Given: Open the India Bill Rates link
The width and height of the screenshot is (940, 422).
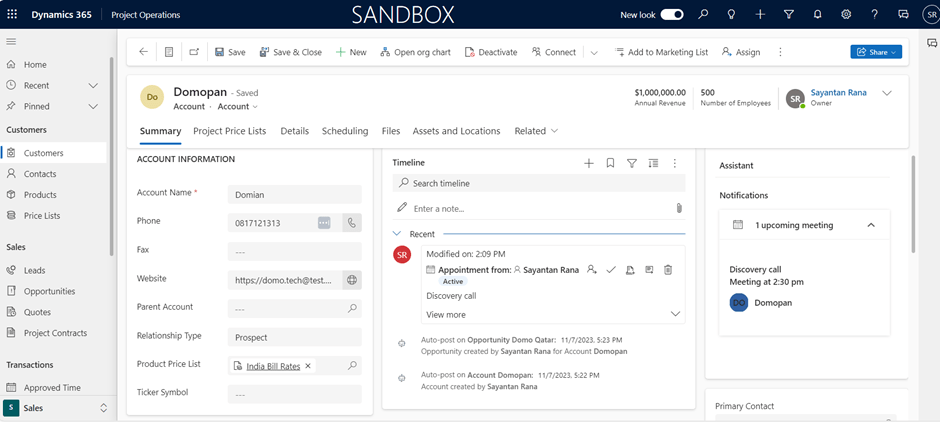Looking at the screenshot, I should coord(273,366).
